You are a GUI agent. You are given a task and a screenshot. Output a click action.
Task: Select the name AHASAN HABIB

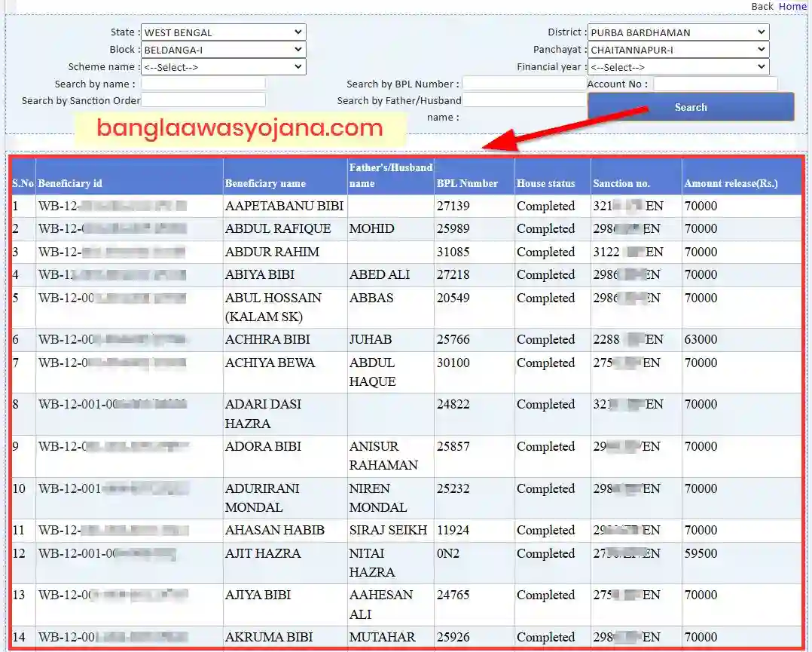pos(274,530)
